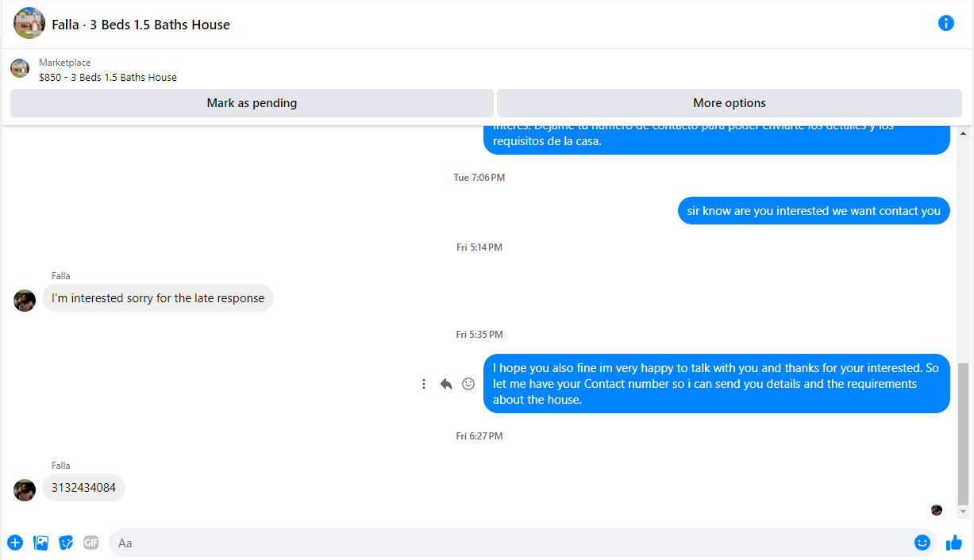The width and height of the screenshot is (974, 560).
Task: Choose a sticker from sticker icon
Action: (66, 543)
